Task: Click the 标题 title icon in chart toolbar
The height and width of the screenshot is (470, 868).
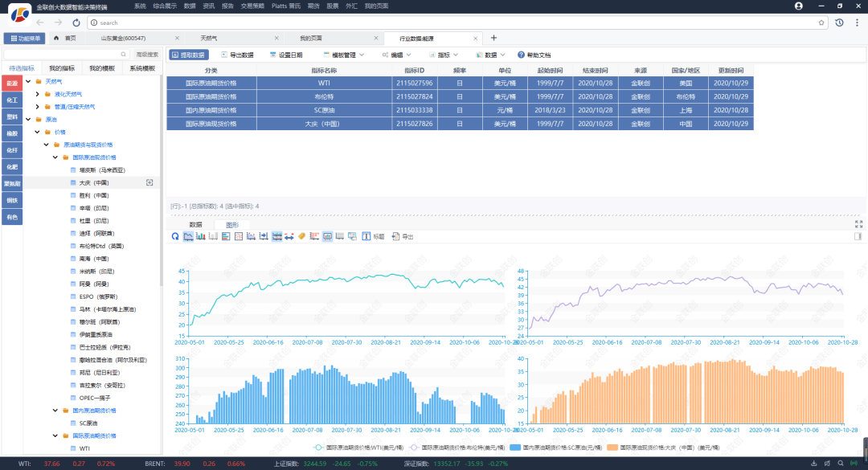Action: coord(366,237)
